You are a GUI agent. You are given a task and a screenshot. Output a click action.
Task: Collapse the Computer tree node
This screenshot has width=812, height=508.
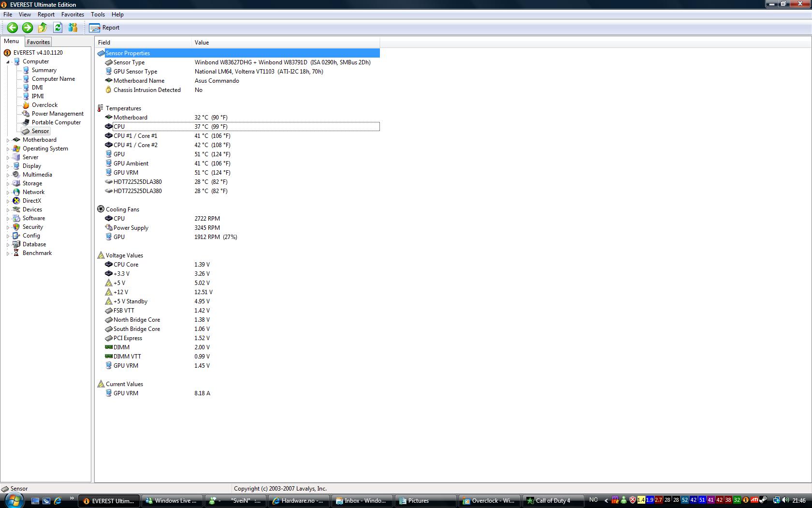point(8,62)
